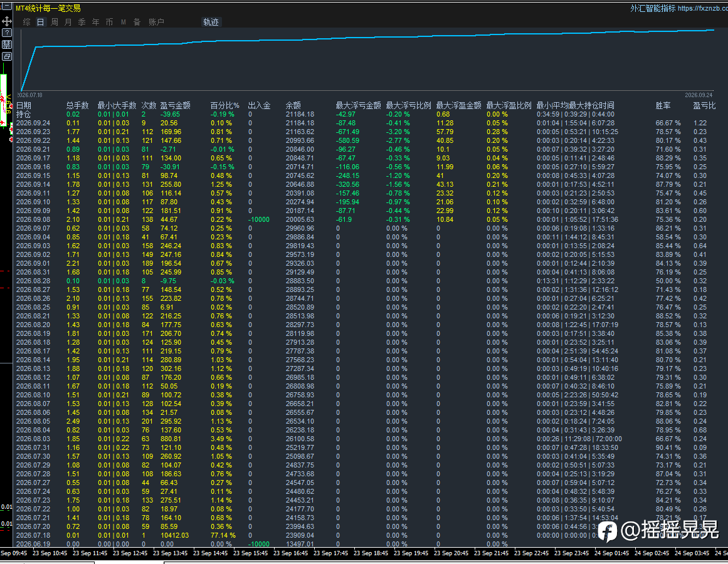Switch to the 综 summary tab
Image resolution: width=728 pixels, height=564 pixels.
pyautogui.click(x=27, y=22)
